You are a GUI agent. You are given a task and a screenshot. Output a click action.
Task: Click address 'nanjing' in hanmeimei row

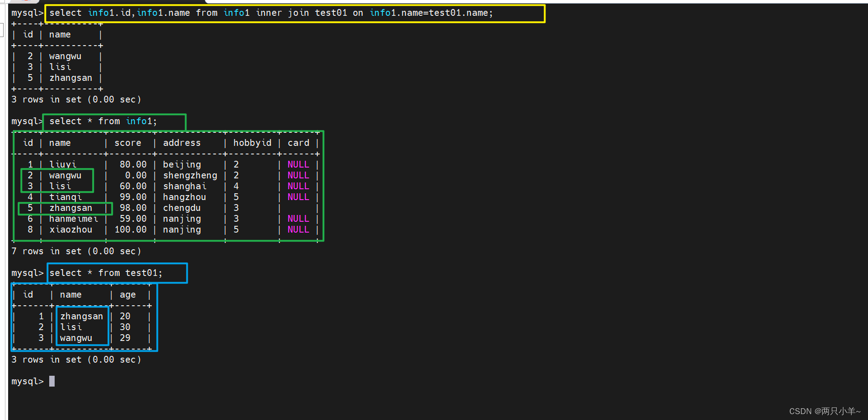tap(182, 219)
